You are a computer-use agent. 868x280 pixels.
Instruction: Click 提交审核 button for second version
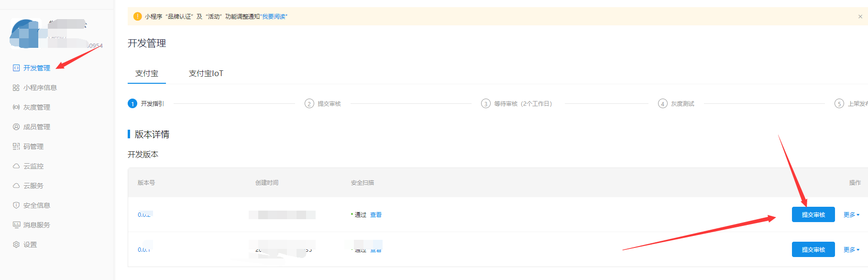pos(813,250)
